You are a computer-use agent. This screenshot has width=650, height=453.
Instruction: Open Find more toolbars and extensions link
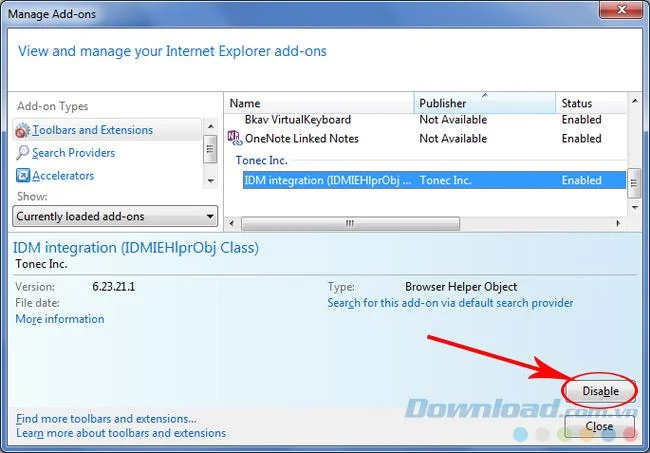106,419
